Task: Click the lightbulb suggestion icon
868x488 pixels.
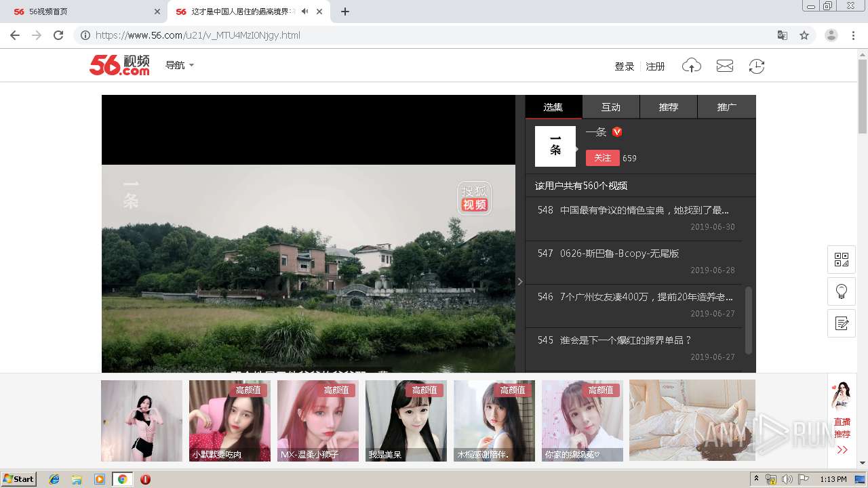Action: click(x=842, y=291)
